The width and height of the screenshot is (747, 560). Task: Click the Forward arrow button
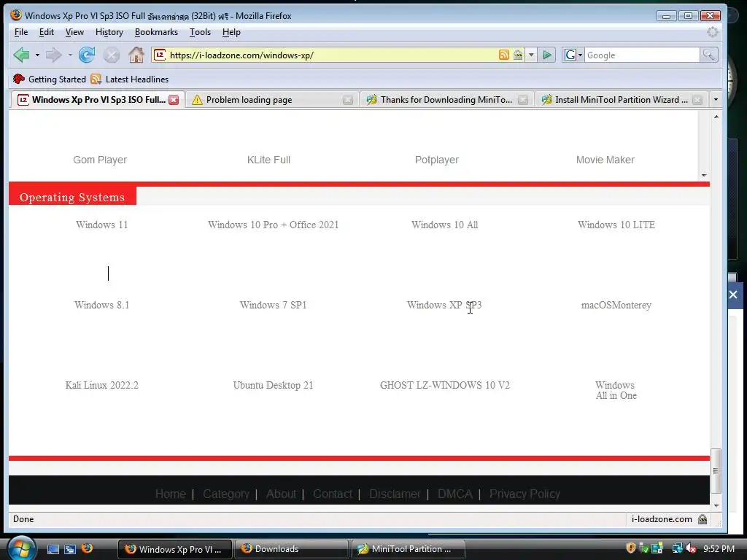(53, 55)
